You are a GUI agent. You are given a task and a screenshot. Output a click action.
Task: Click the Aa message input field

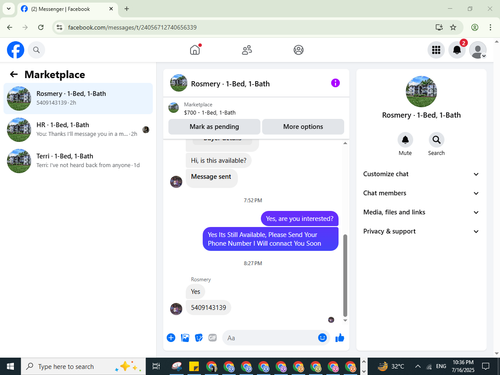(270, 338)
